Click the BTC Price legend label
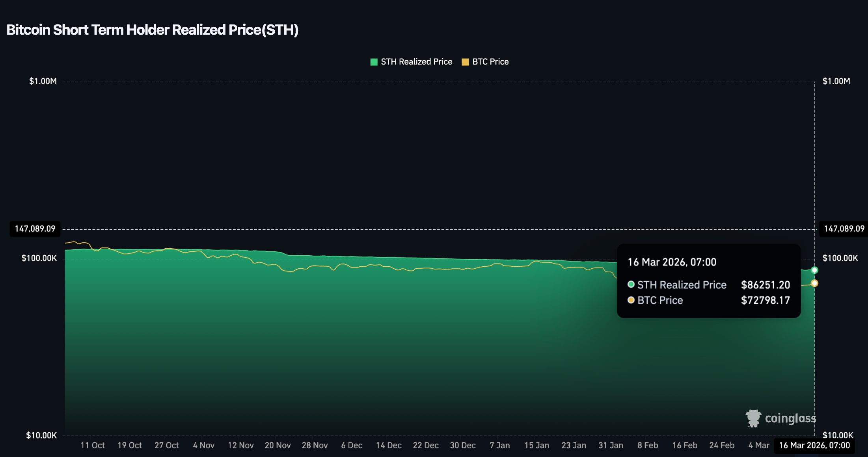Screen dimensions: 868x457 click(490, 62)
